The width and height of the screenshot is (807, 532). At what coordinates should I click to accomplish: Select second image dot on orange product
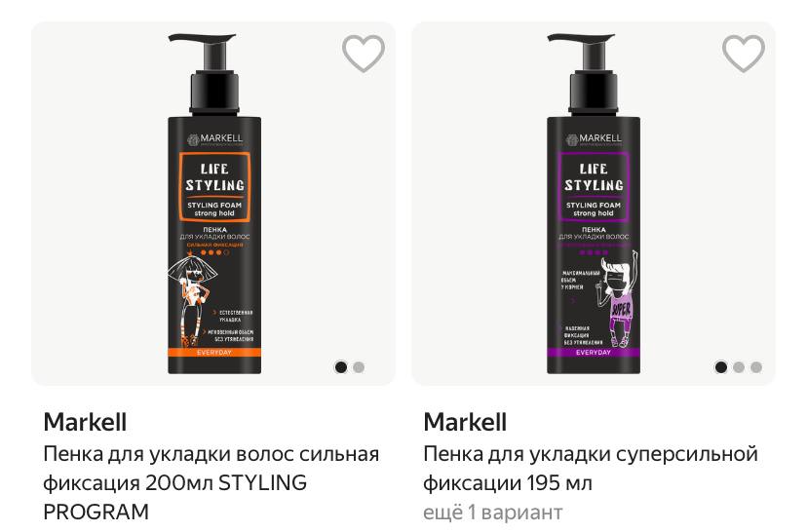tap(359, 367)
